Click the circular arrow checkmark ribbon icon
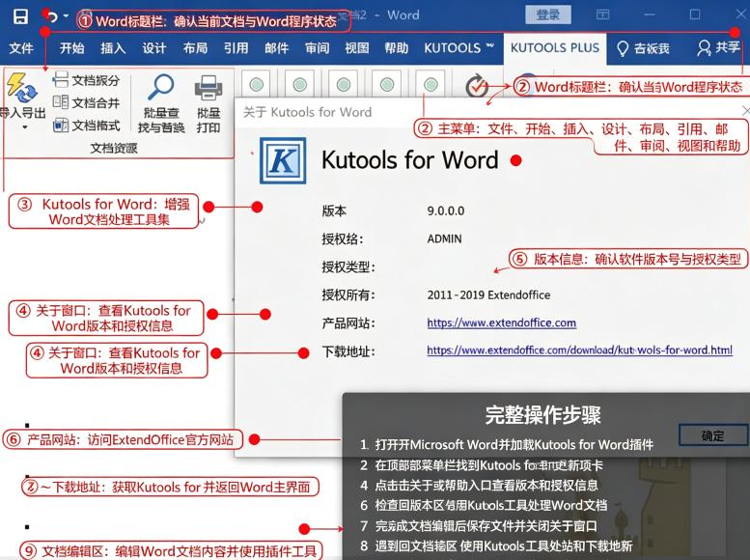The image size is (750, 560). tap(477, 87)
